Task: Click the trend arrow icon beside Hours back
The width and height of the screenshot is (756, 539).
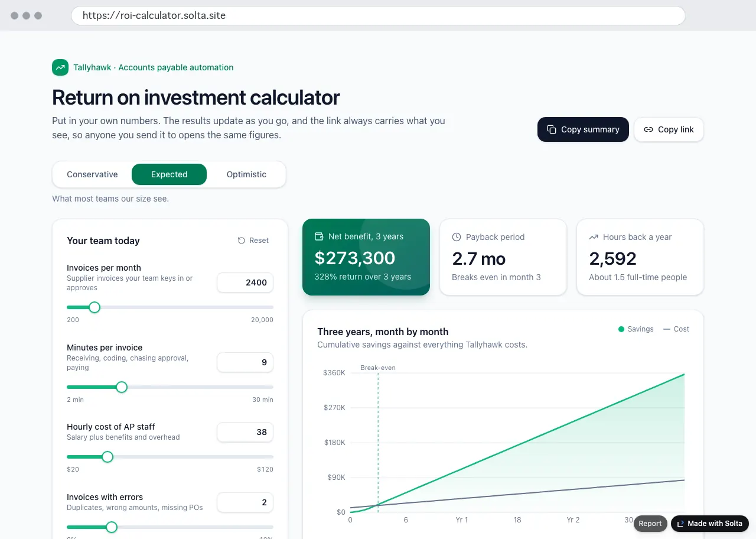Action: pos(594,237)
